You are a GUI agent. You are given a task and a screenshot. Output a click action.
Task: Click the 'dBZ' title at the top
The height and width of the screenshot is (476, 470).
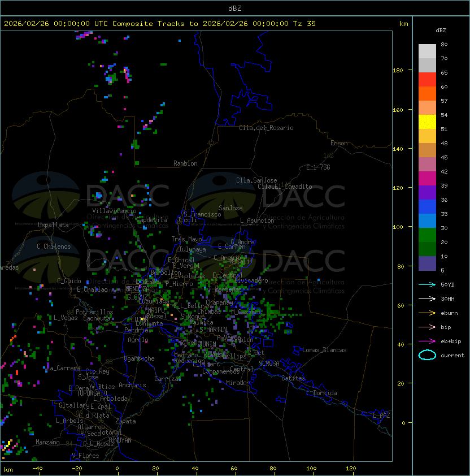pyautogui.click(x=235, y=8)
